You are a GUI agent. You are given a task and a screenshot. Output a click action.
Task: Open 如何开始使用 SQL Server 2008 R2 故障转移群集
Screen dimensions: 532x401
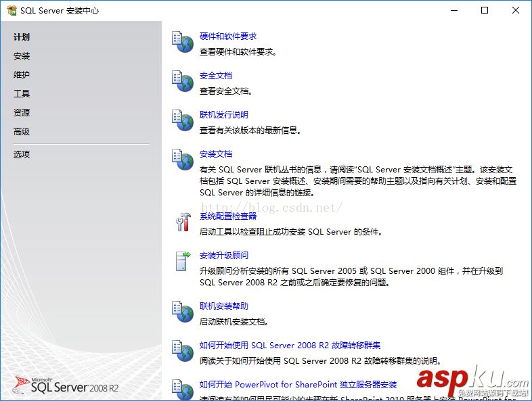coord(290,346)
